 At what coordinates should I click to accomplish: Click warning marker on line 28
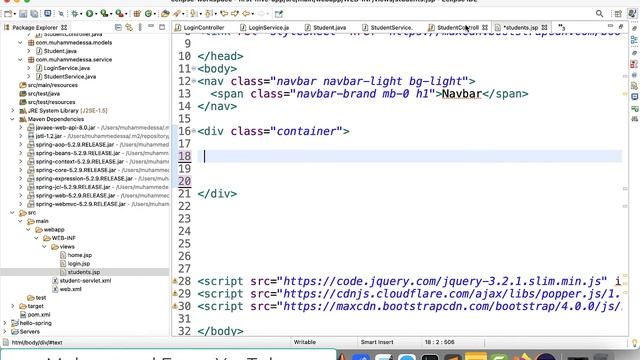click(x=175, y=281)
